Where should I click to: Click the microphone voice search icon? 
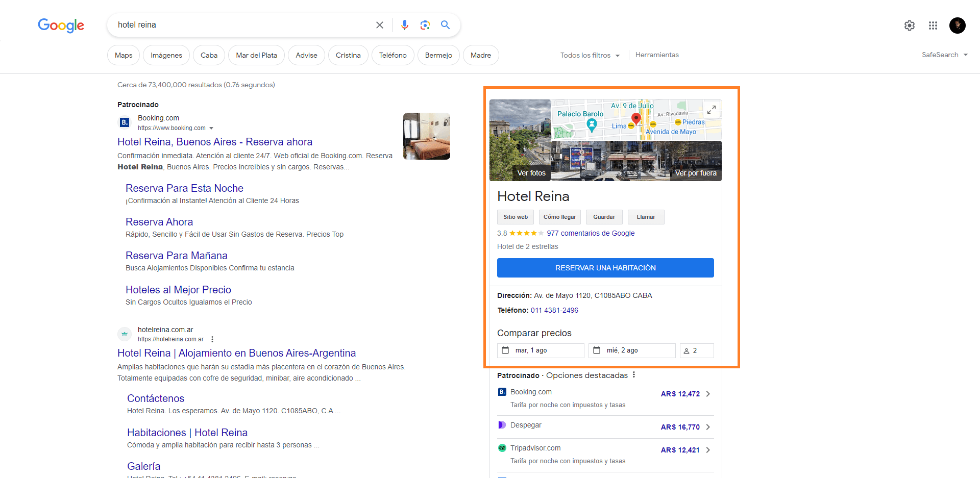tap(405, 24)
